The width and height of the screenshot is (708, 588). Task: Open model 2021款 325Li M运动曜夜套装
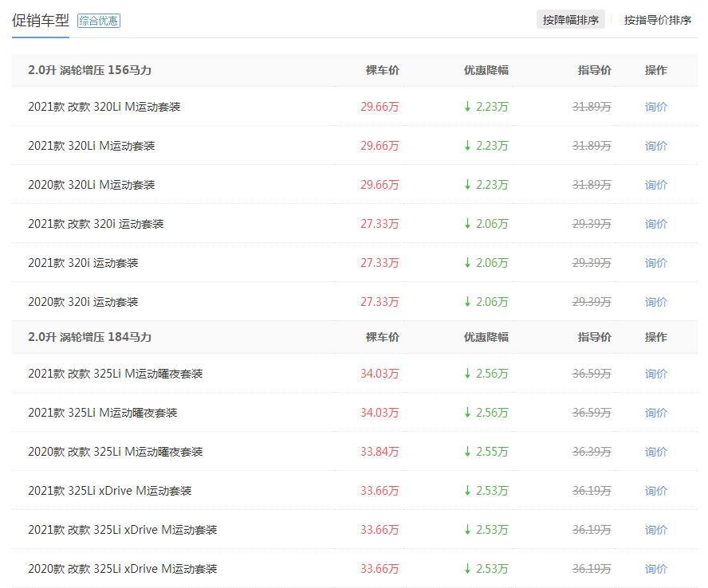coord(103,413)
